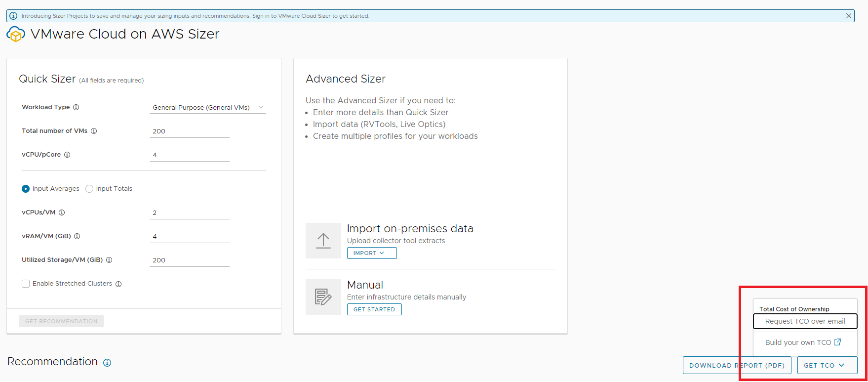
Task: Select the Input Totals radio button
Action: 89,189
